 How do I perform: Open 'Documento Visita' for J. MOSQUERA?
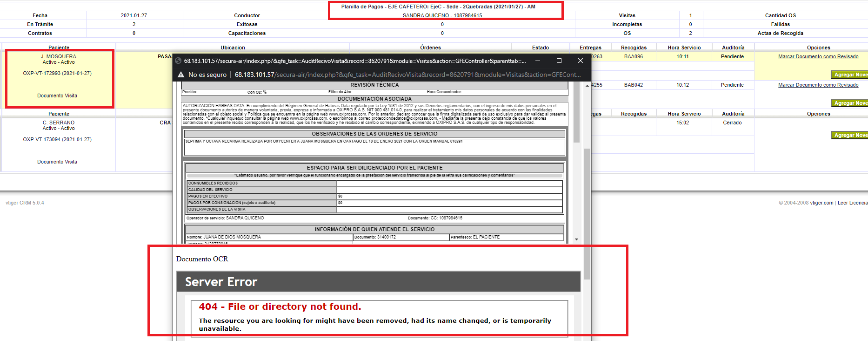[57, 95]
